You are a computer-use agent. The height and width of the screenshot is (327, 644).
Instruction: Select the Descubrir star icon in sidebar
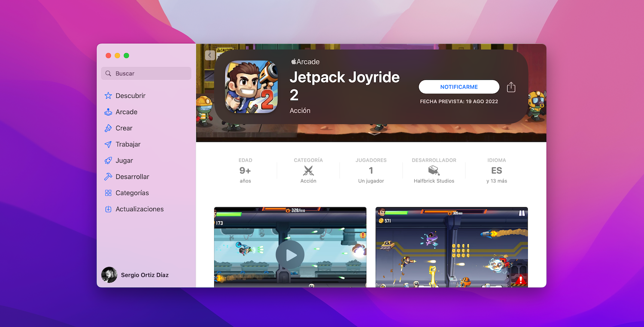point(108,95)
